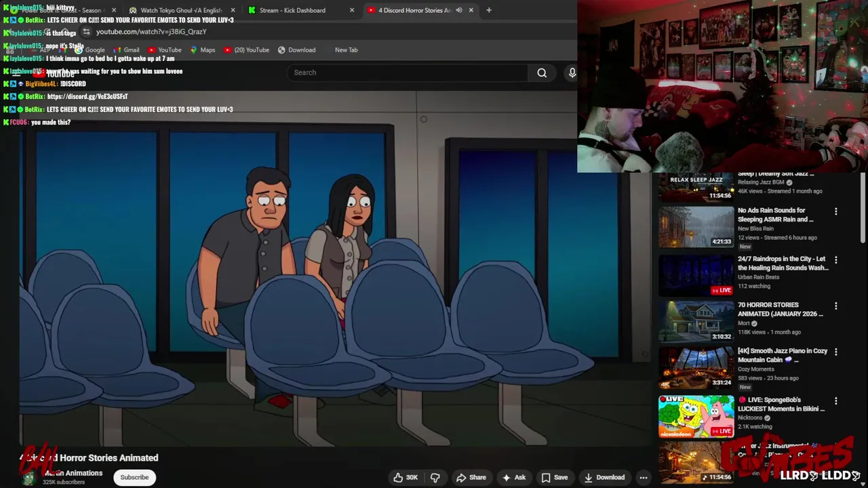The width and height of the screenshot is (868, 488).
Task: Close the Discord Horror Stories tab
Action: [x=471, y=10]
